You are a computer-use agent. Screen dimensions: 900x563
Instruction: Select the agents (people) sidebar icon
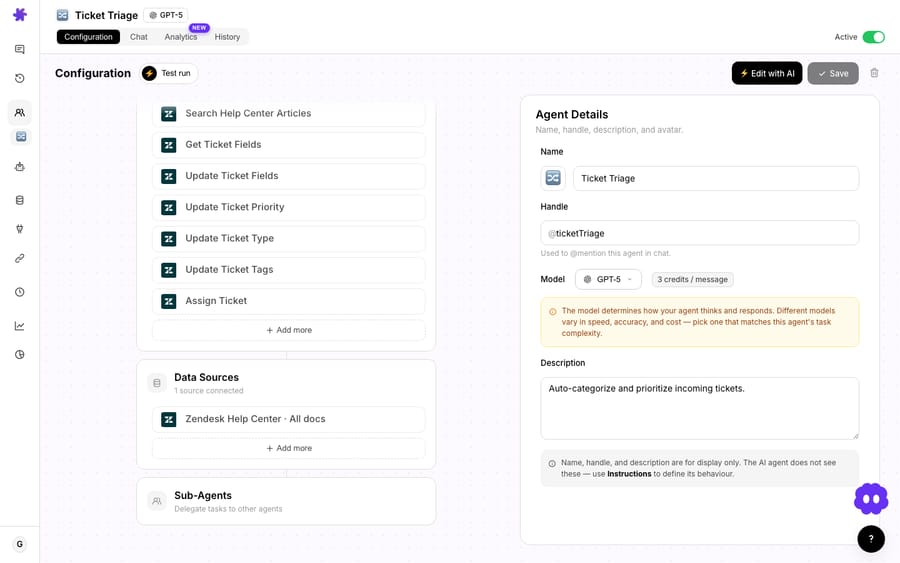click(20, 112)
